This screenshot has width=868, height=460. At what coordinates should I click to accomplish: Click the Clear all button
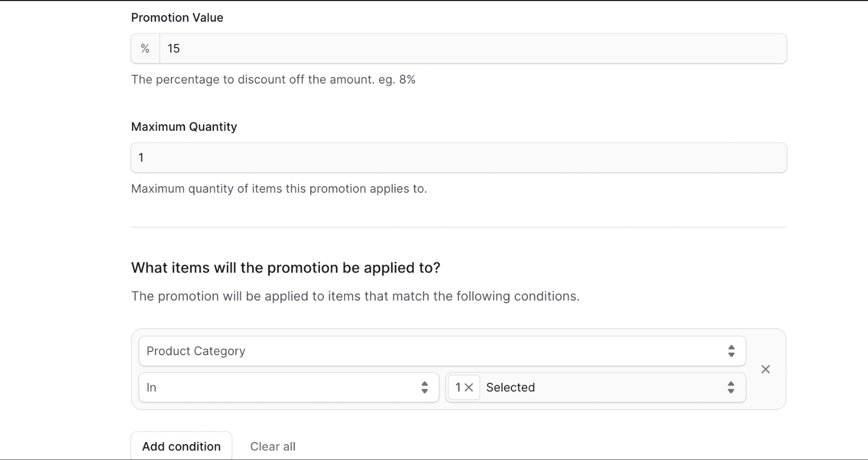[273, 446]
